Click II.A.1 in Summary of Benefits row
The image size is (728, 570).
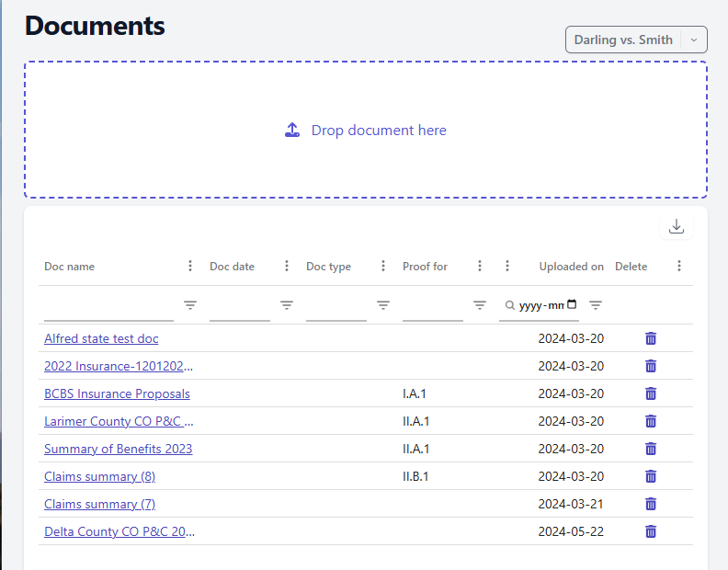pos(416,449)
